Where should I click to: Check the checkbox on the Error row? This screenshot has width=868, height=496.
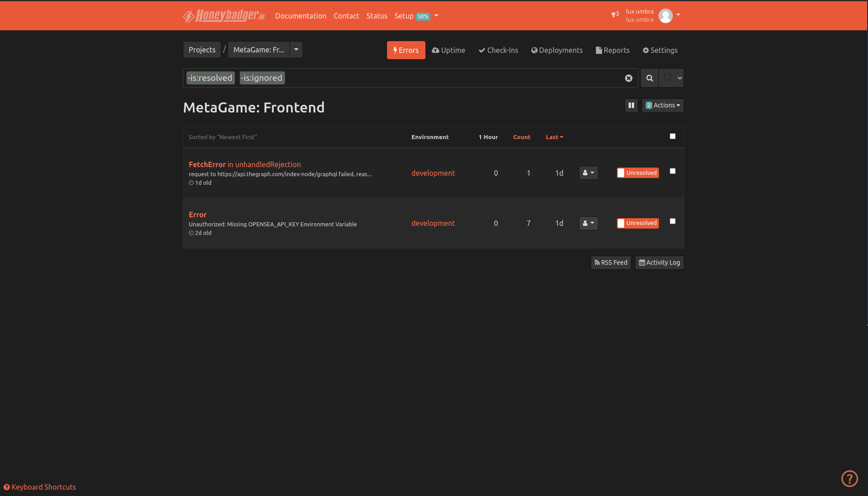click(672, 221)
